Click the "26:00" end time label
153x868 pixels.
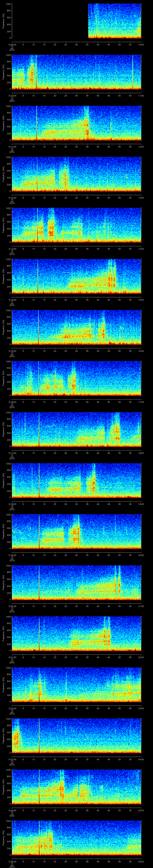(x=141, y=861)
